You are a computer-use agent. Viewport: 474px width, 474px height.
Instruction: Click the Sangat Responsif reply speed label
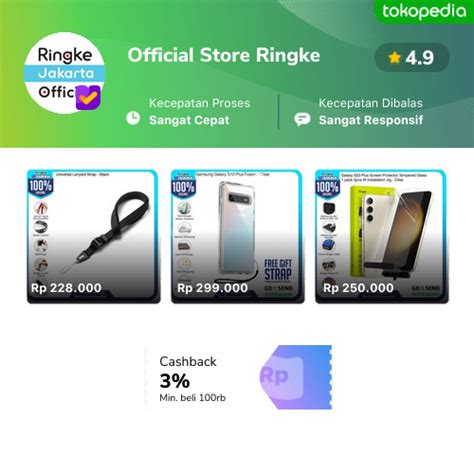[x=371, y=120]
